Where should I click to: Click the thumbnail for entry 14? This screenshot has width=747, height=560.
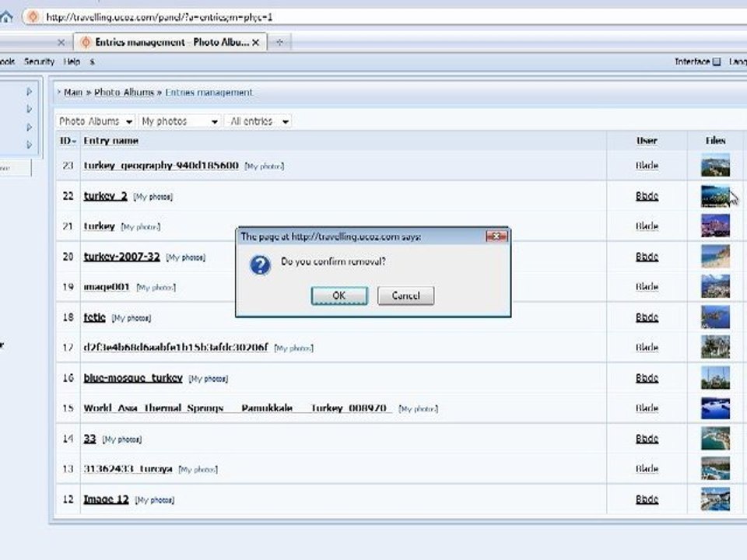pyautogui.click(x=715, y=439)
